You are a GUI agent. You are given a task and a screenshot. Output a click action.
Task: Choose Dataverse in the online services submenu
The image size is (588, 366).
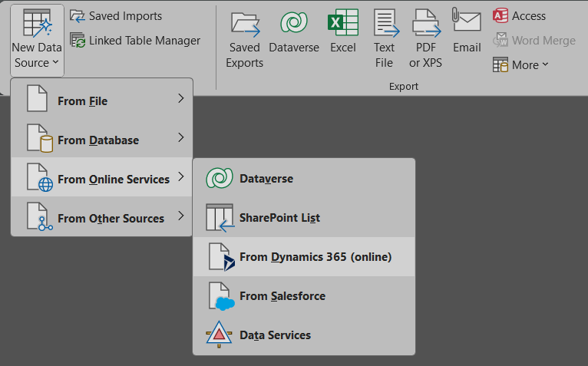266,179
